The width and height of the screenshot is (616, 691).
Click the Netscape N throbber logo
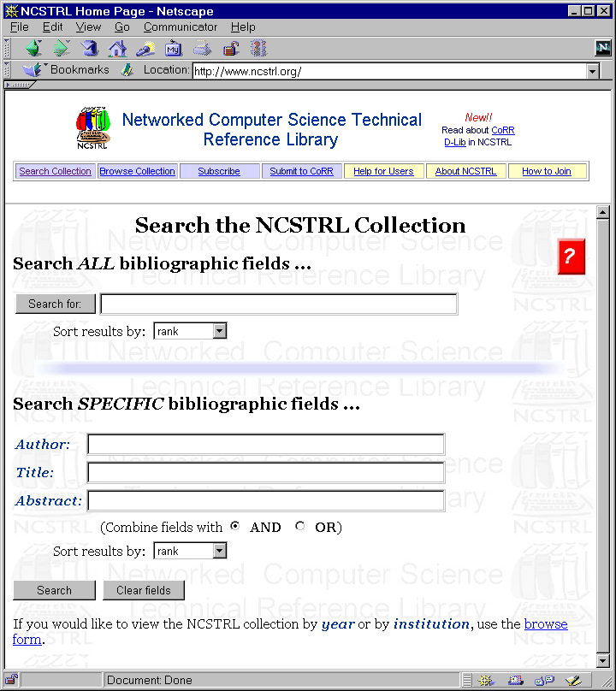603,48
